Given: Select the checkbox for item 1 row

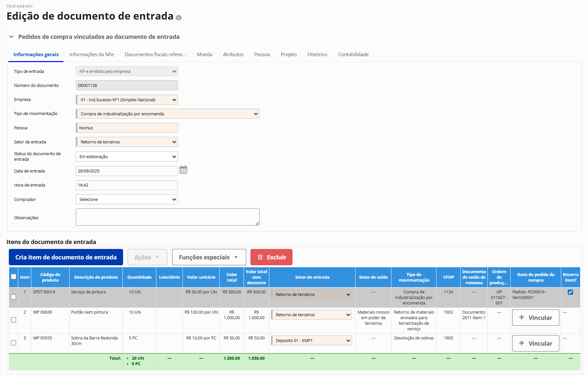Looking at the screenshot, I should 13,297.
